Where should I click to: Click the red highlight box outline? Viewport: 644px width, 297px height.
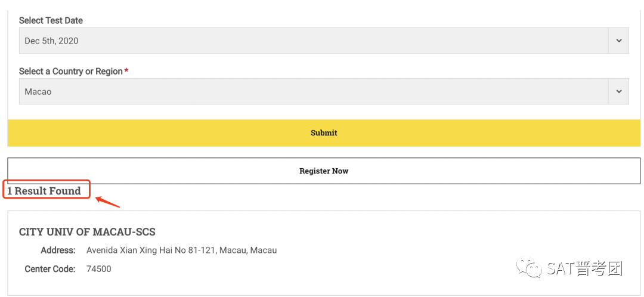(47, 190)
